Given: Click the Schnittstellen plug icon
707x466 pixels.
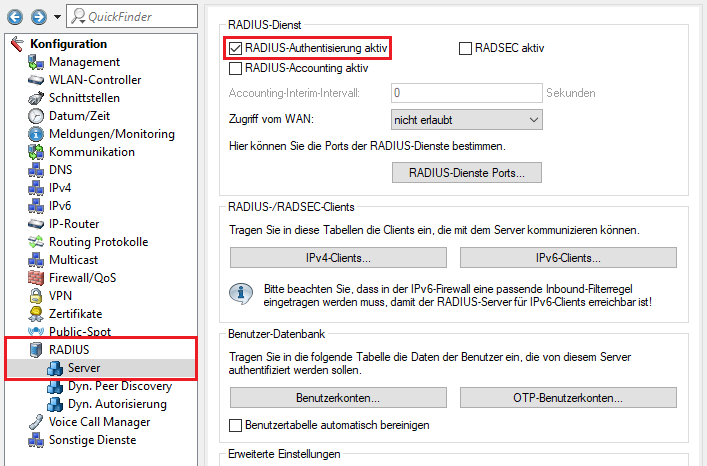Looking at the screenshot, I should pos(36,98).
